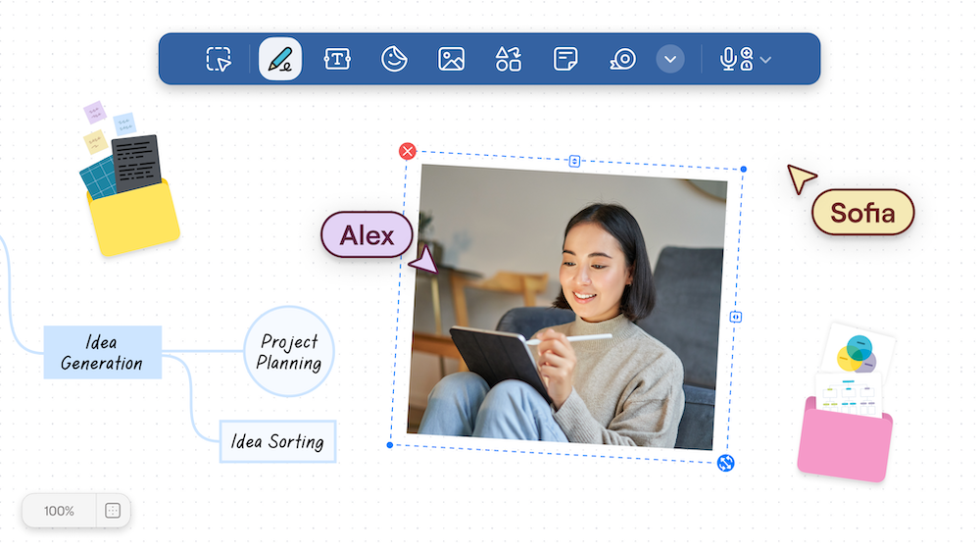Select the lasso selection tool
980x552 pixels.
[219, 59]
